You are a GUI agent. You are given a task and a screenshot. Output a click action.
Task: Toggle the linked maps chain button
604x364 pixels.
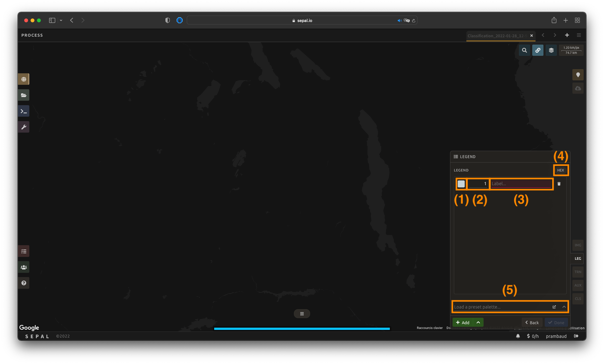coord(538,50)
